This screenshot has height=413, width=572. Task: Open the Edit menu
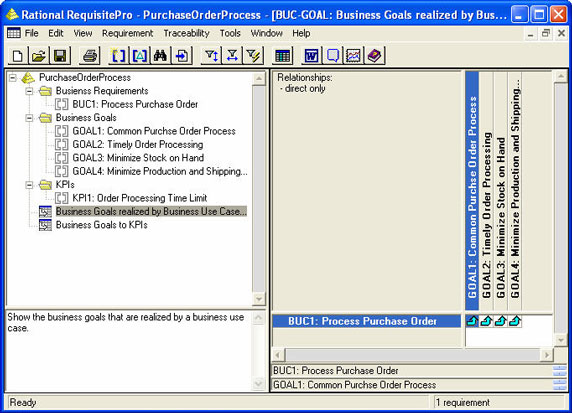coord(56,33)
